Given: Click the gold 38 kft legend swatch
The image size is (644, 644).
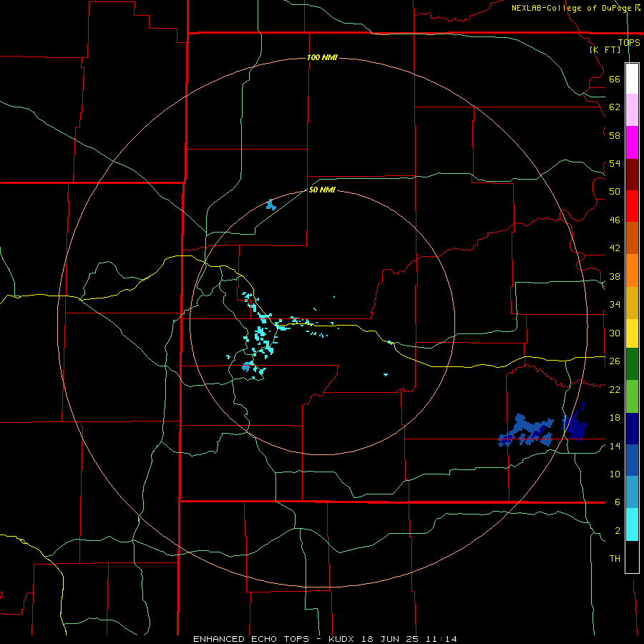Looking at the screenshot, I should point(632,303).
